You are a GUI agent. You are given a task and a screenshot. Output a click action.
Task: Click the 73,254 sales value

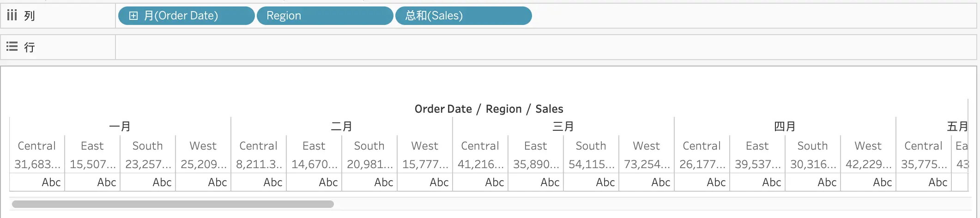coord(647,164)
